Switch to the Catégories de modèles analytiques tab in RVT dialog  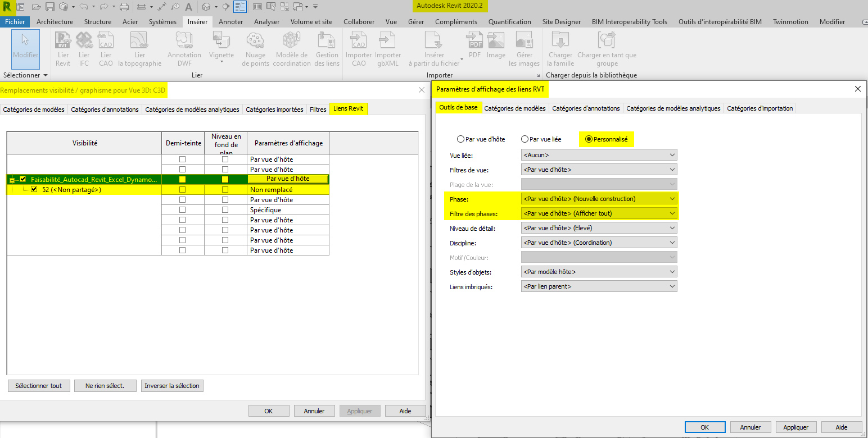coord(673,108)
